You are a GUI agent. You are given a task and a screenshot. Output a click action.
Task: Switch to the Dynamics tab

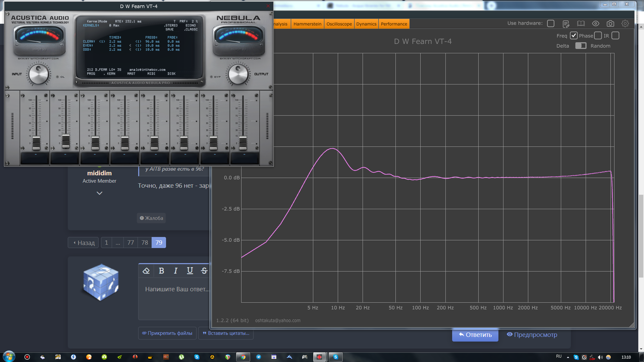(x=366, y=24)
